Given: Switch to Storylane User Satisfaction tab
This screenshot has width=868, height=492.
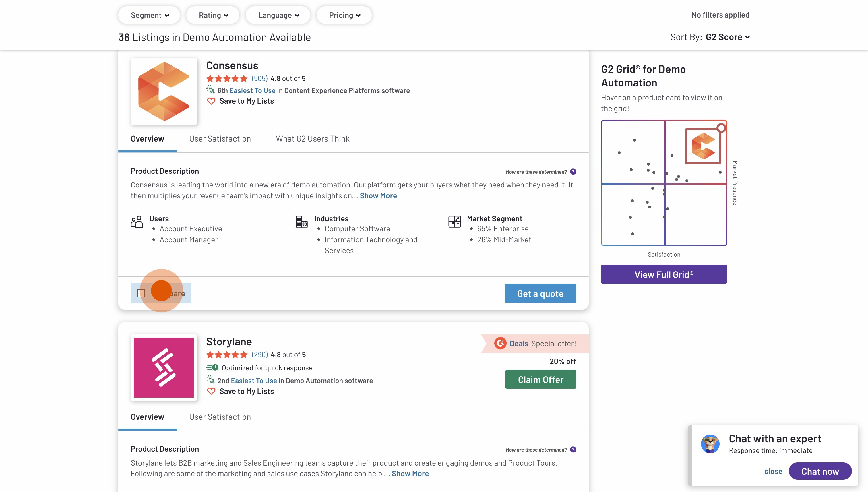Looking at the screenshot, I should coord(220,417).
